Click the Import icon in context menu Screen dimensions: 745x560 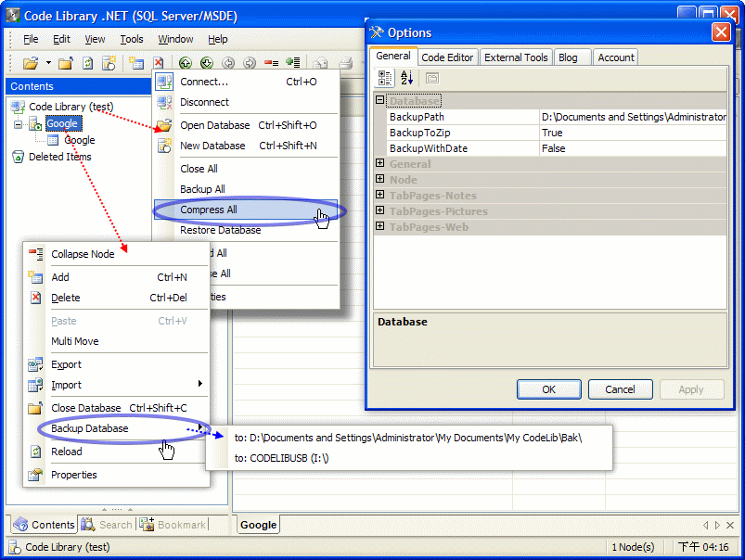(x=35, y=385)
